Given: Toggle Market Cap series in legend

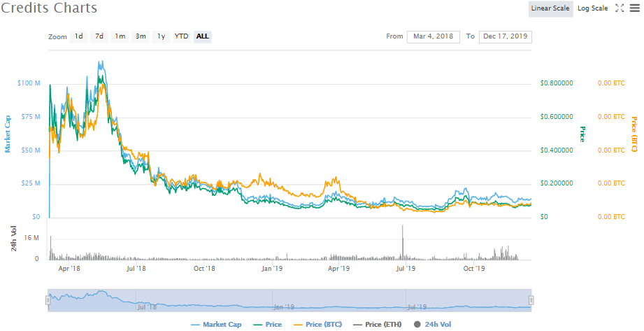Looking at the screenshot, I should [217, 325].
